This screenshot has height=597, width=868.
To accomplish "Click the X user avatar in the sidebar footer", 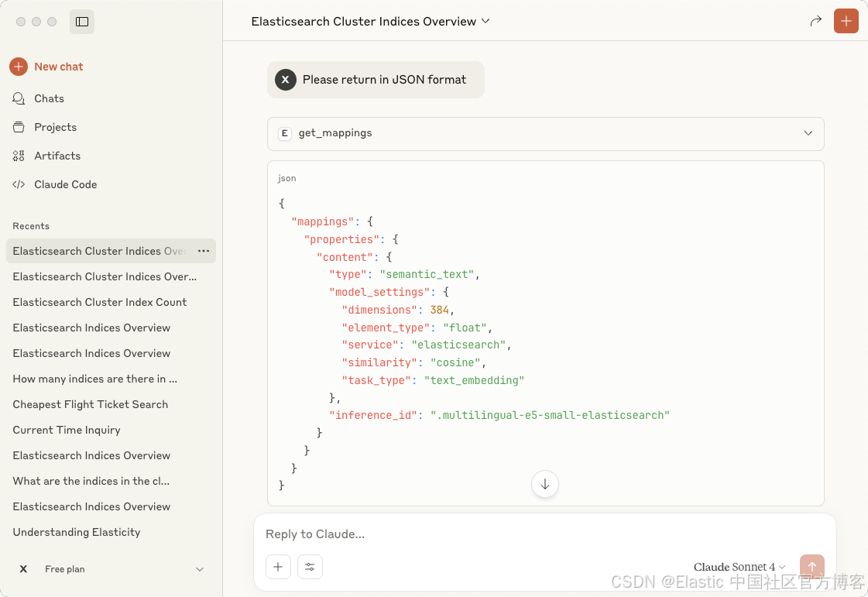I will (x=23, y=569).
